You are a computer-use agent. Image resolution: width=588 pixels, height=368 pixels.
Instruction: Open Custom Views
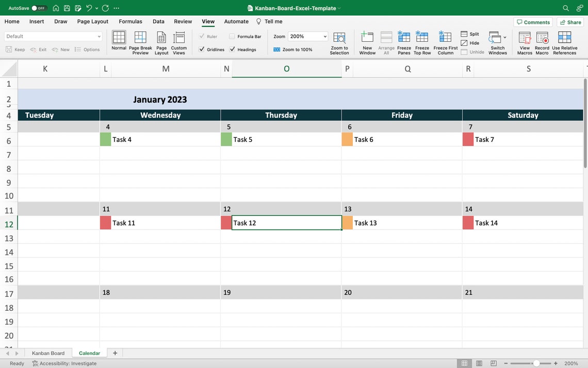pos(179,43)
